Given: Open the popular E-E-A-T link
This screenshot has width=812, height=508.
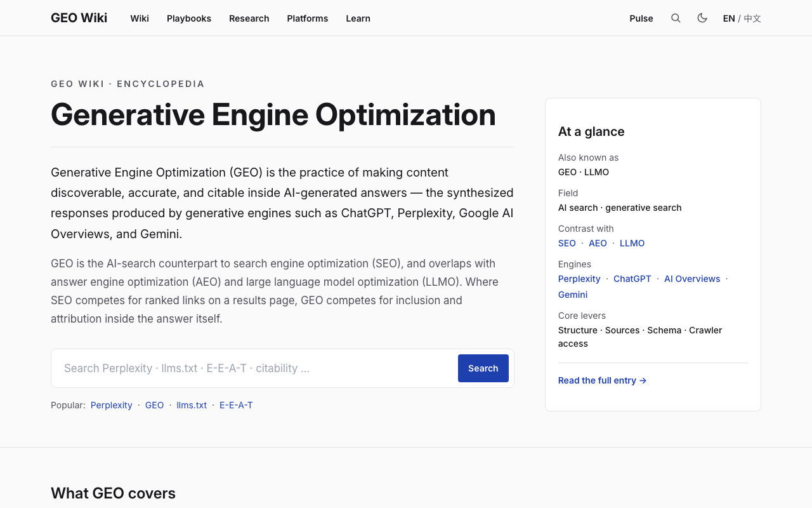Looking at the screenshot, I should coord(236,405).
